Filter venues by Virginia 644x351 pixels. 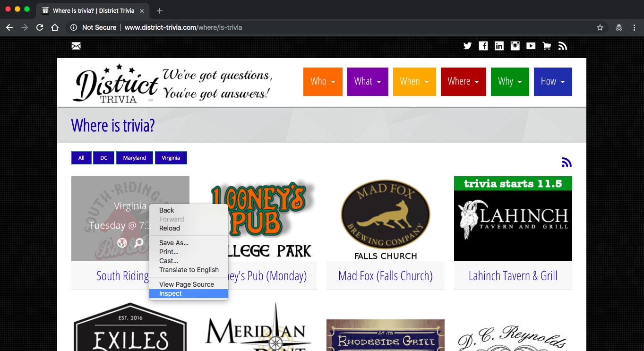tap(171, 158)
